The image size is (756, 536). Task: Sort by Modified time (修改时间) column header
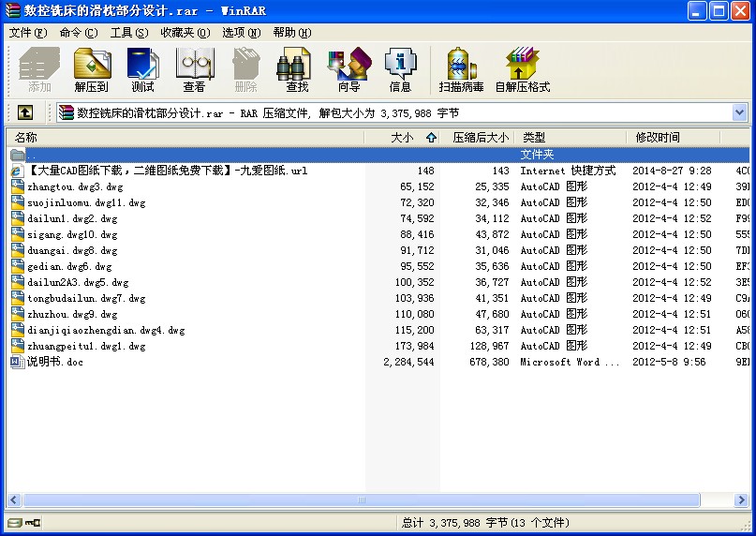click(x=673, y=138)
